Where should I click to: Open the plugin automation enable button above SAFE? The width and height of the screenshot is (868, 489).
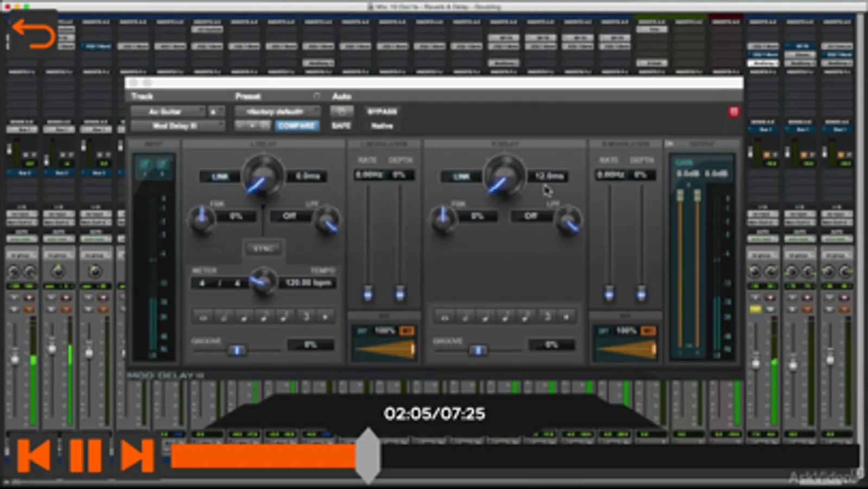(x=341, y=111)
